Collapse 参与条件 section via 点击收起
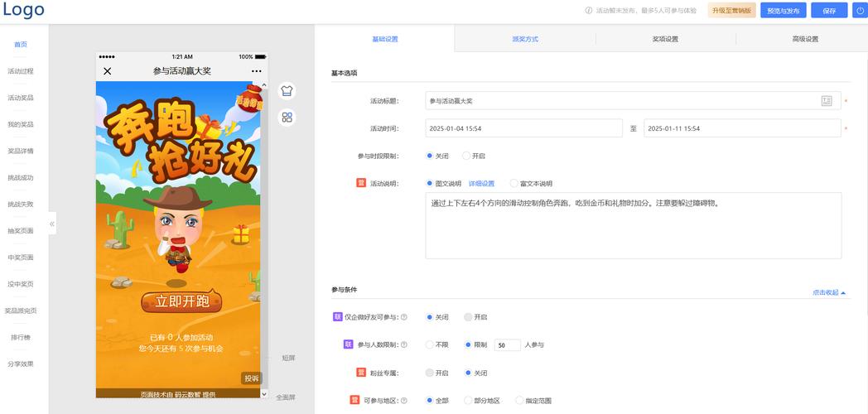 829,293
